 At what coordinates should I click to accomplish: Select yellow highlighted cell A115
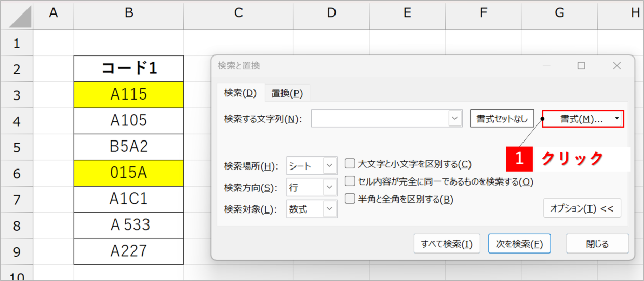click(129, 94)
